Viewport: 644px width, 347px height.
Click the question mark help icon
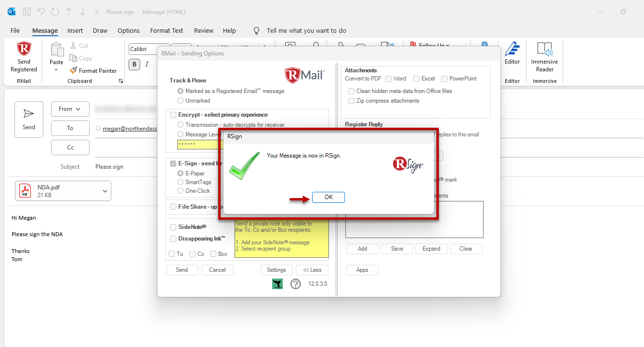click(x=296, y=284)
